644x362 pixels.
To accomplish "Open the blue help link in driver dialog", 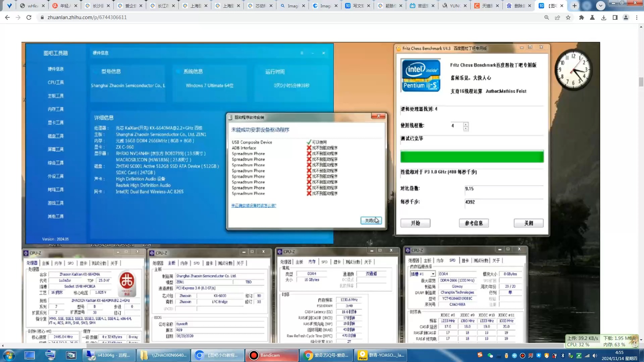I will click(254, 206).
